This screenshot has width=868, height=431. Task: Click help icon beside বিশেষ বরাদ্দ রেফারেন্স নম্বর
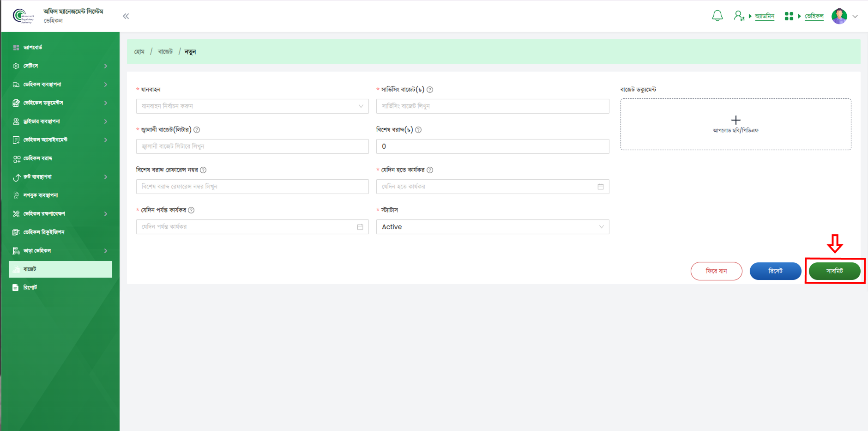pyautogui.click(x=203, y=170)
